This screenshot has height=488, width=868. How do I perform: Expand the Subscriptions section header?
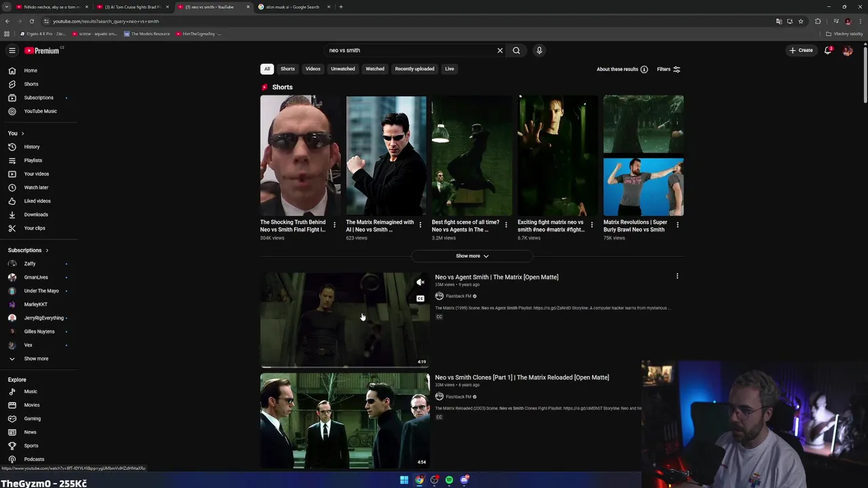click(x=28, y=250)
